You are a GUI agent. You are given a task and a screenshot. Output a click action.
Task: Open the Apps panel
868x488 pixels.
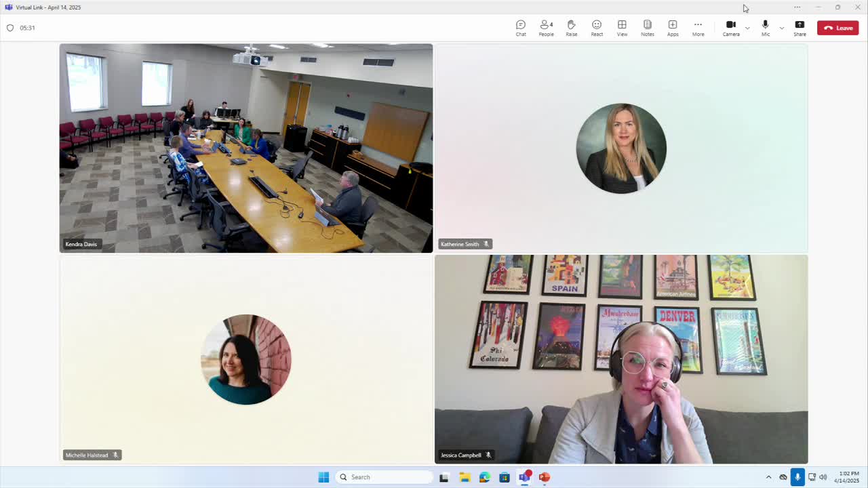click(673, 28)
